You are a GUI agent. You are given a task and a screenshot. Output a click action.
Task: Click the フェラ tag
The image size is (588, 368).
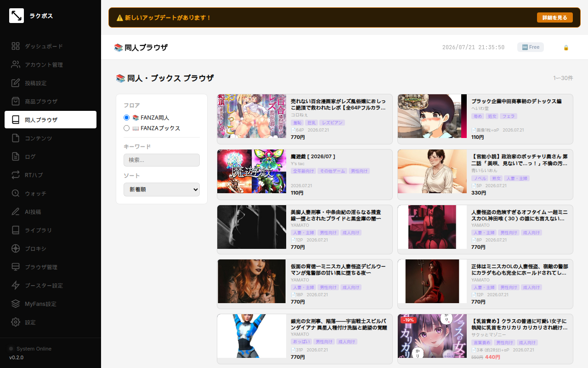(x=508, y=116)
